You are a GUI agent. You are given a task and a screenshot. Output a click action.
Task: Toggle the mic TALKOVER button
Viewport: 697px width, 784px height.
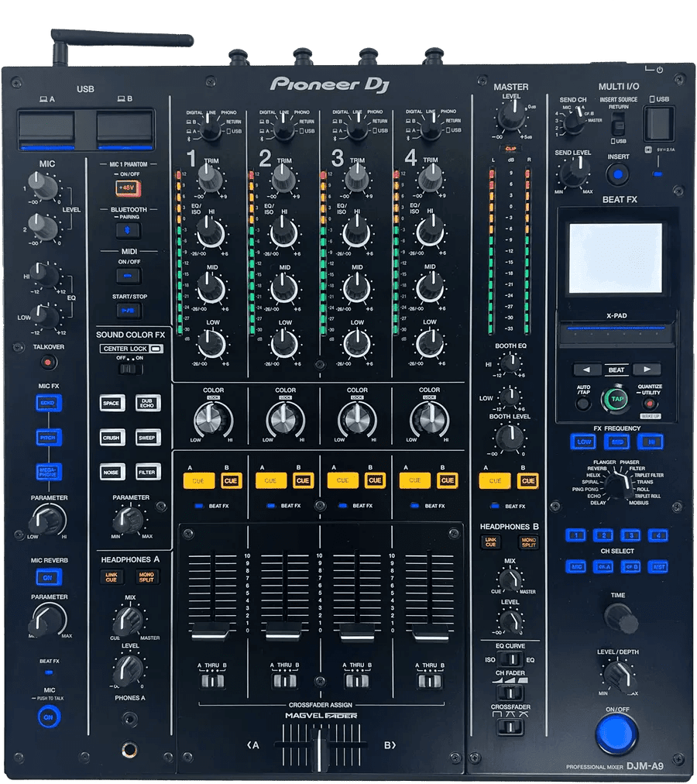pos(48,362)
